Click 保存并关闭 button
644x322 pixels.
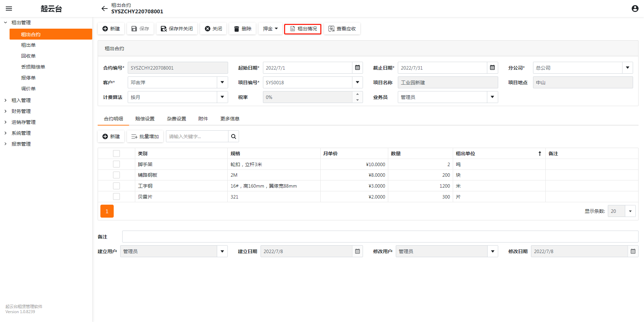click(x=177, y=29)
